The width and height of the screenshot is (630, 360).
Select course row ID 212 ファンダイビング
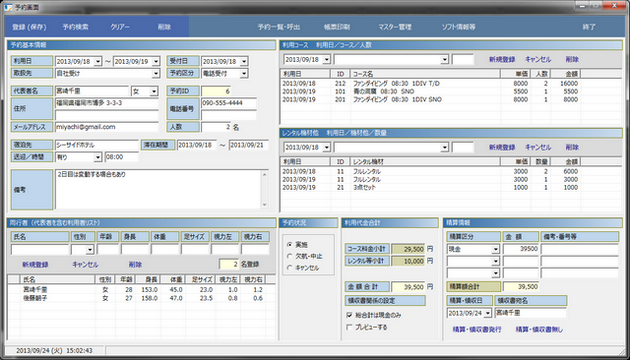[431, 84]
